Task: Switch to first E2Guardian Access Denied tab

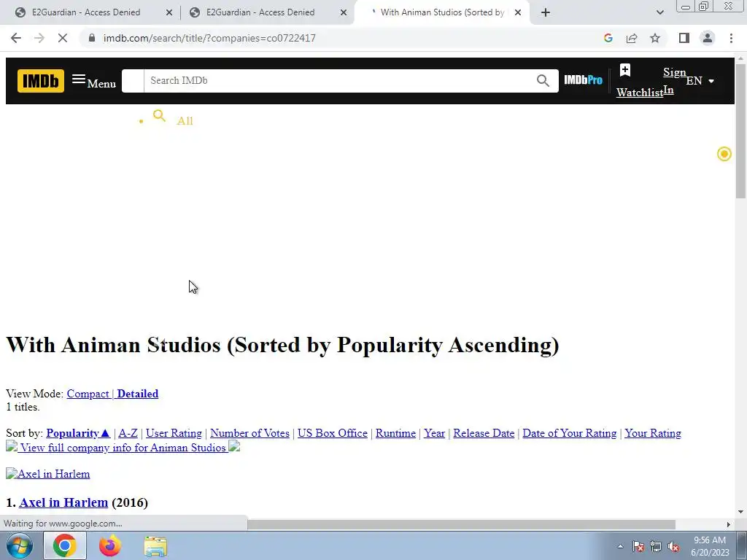Action: [86, 12]
